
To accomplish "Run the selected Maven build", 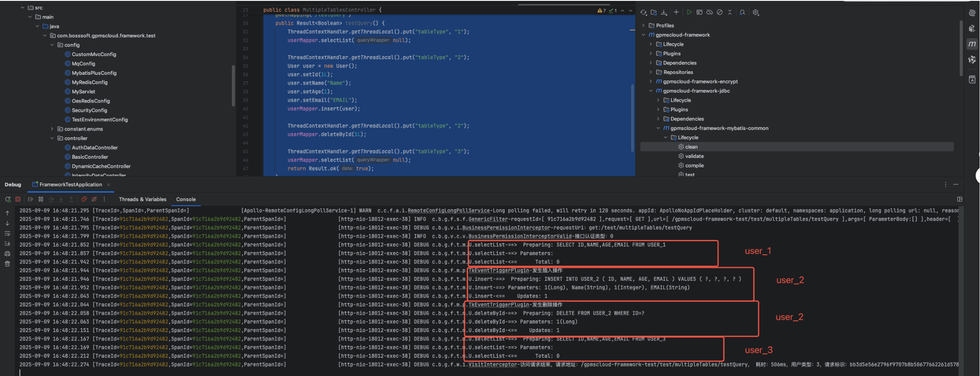I will tap(689, 12).
